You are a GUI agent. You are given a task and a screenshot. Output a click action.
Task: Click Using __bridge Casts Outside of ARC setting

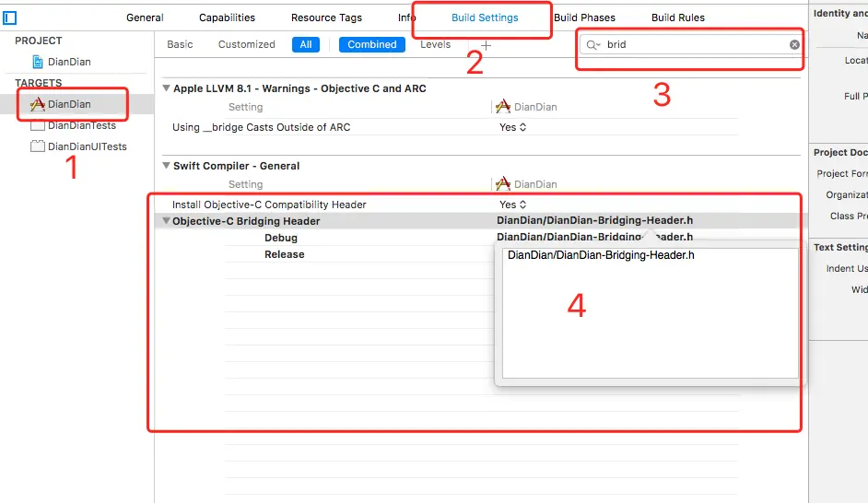click(x=262, y=127)
